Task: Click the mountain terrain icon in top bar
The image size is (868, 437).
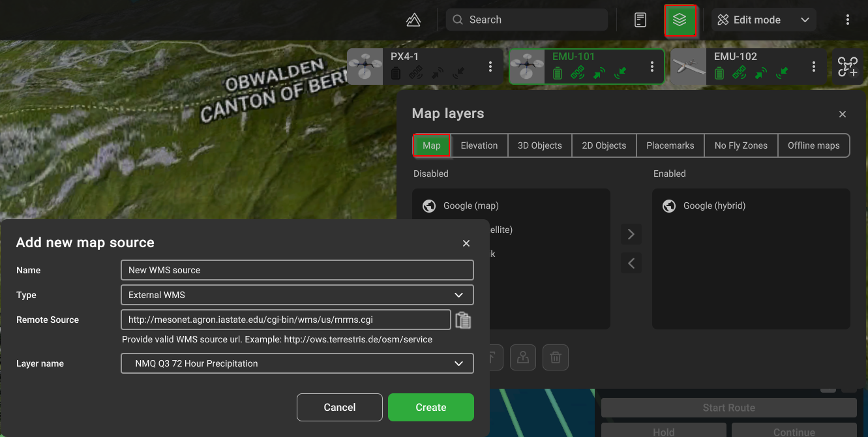Action: pos(413,20)
